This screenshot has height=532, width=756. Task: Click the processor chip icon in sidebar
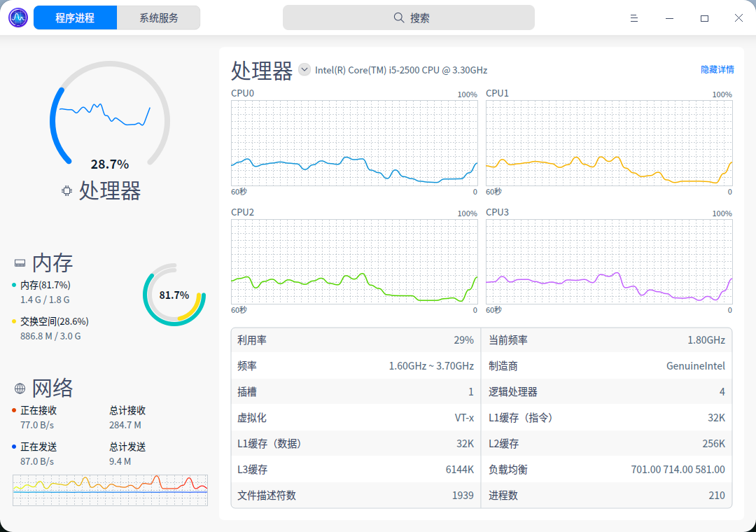(66, 190)
